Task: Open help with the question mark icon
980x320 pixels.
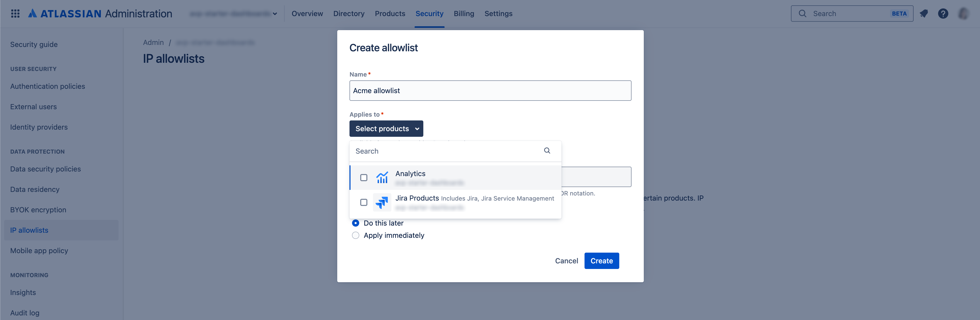Action: (x=943, y=13)
